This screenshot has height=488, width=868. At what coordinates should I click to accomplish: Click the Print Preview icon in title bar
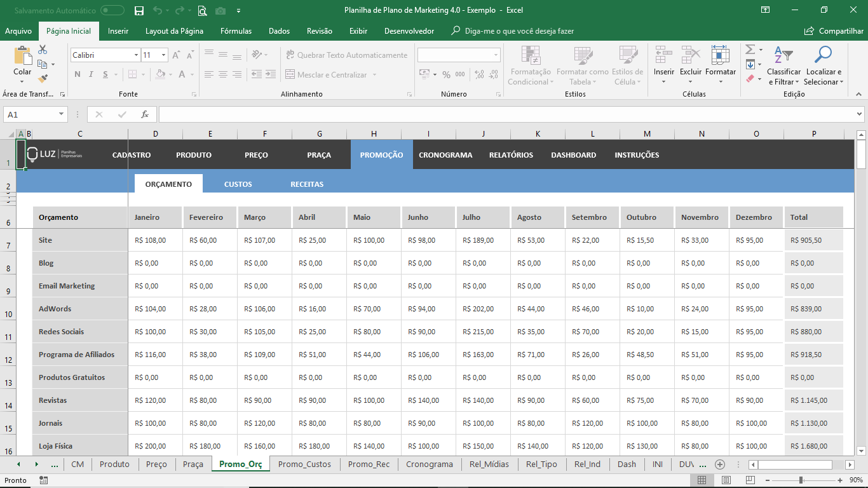coord(202,10)
